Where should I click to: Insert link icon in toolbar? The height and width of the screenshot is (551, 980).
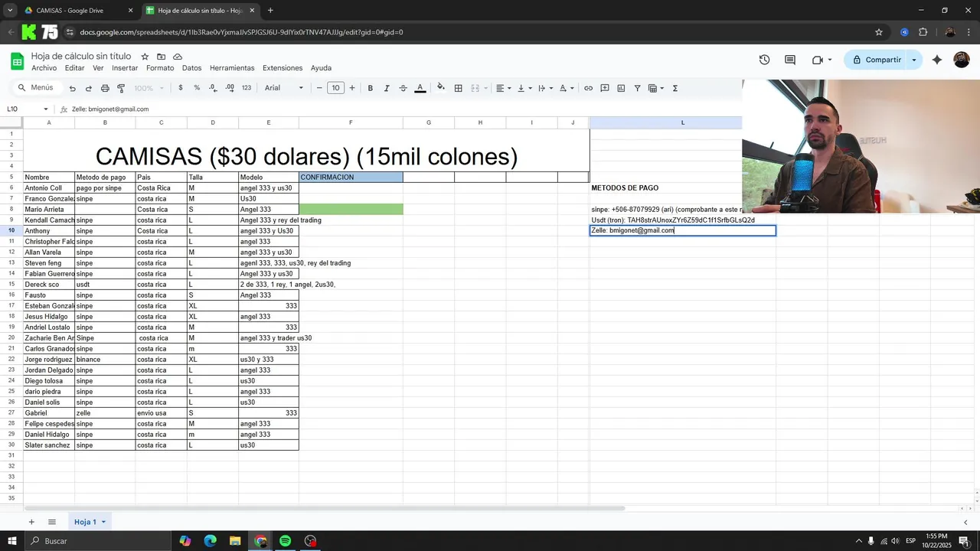(588, 88)
